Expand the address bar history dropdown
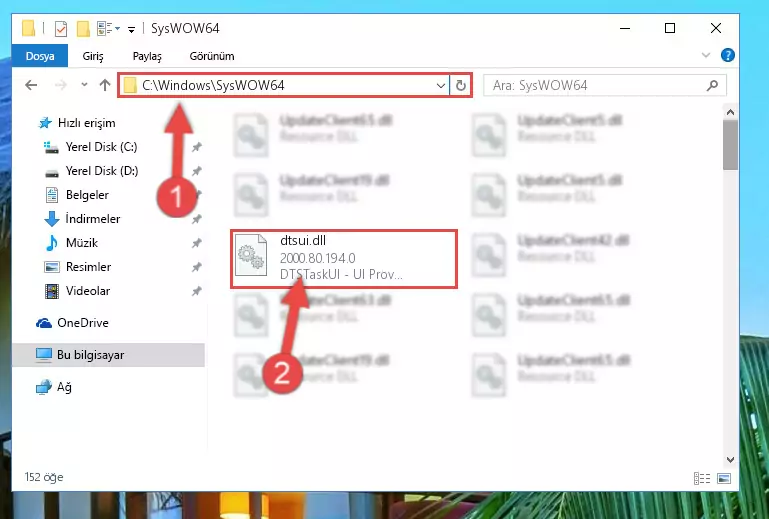The width and height of the screenshot is (769, 519). (440, 86)
